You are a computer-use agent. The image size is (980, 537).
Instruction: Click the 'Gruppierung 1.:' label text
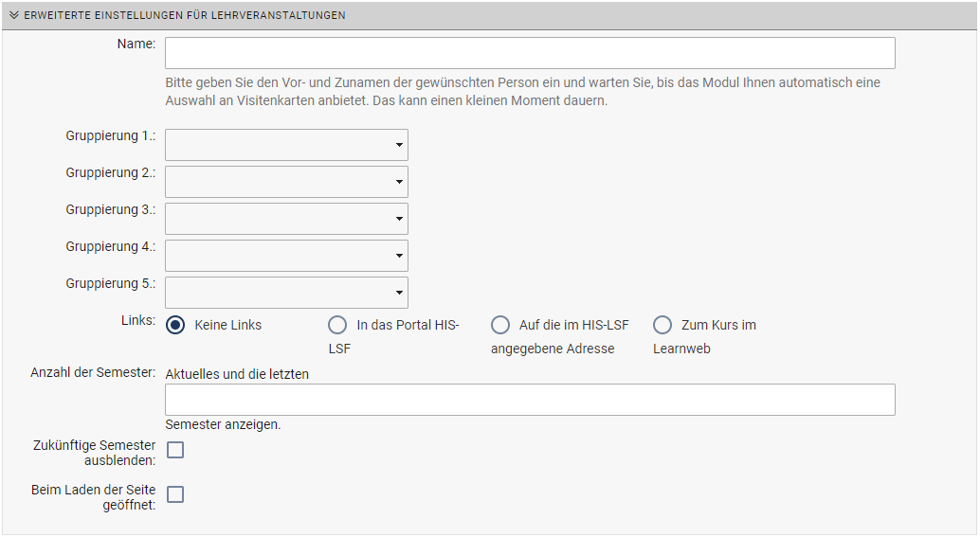click(111, 136)
